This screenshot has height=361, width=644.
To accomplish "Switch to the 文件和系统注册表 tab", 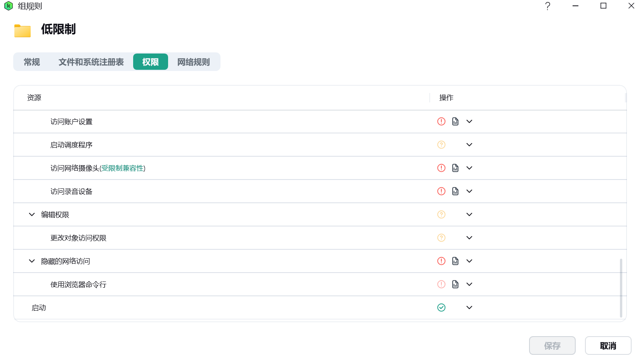I will [x=91, y=62].
